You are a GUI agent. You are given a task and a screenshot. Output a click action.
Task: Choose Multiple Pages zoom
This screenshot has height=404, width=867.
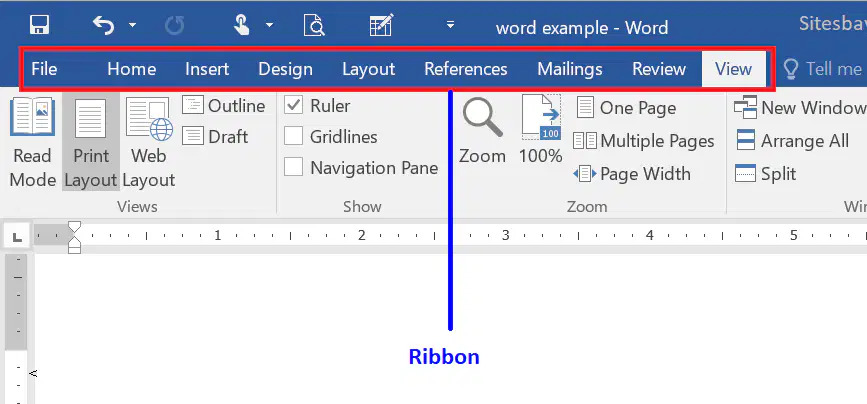644,141
